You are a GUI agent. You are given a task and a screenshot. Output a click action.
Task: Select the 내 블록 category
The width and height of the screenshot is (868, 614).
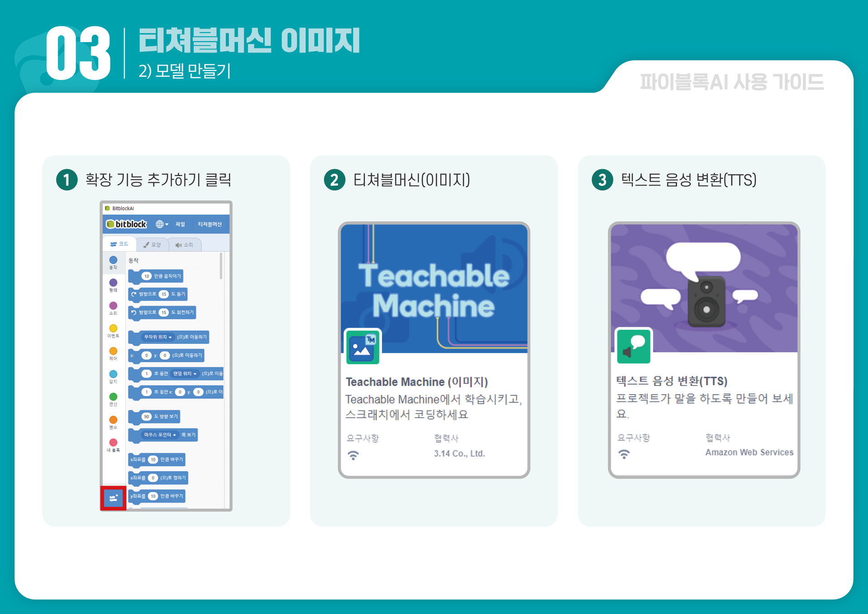(113, 445)
